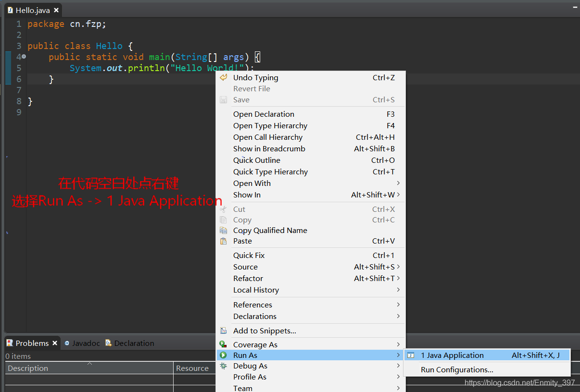Close the Hello.java editor tab

click(56, 10)
